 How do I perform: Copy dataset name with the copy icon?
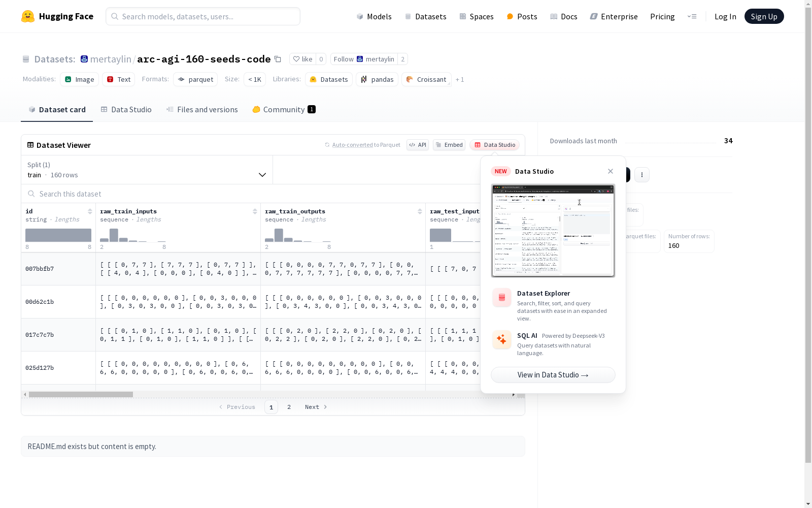point(278,59)
